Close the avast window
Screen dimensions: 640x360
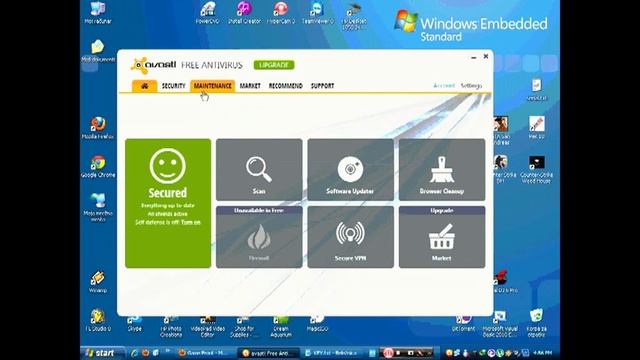click(x=486, y=56)
